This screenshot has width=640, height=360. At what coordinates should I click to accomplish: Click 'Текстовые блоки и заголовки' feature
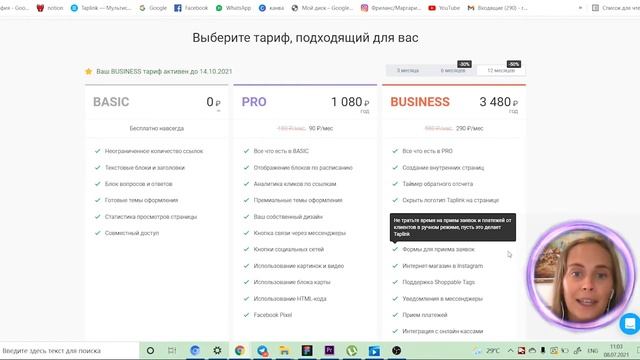point(144,168)
